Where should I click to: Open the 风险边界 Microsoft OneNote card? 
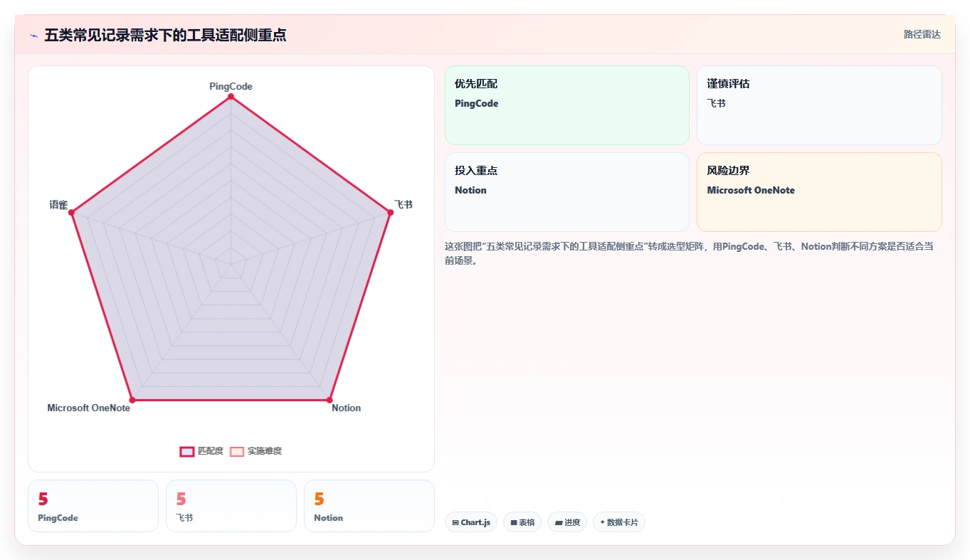tap(819, 192)
